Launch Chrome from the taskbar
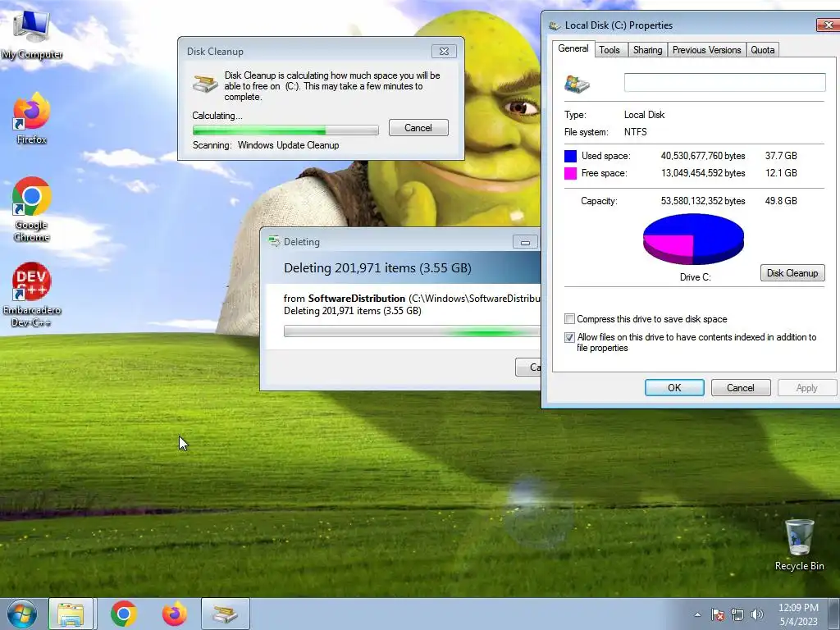 124,614
